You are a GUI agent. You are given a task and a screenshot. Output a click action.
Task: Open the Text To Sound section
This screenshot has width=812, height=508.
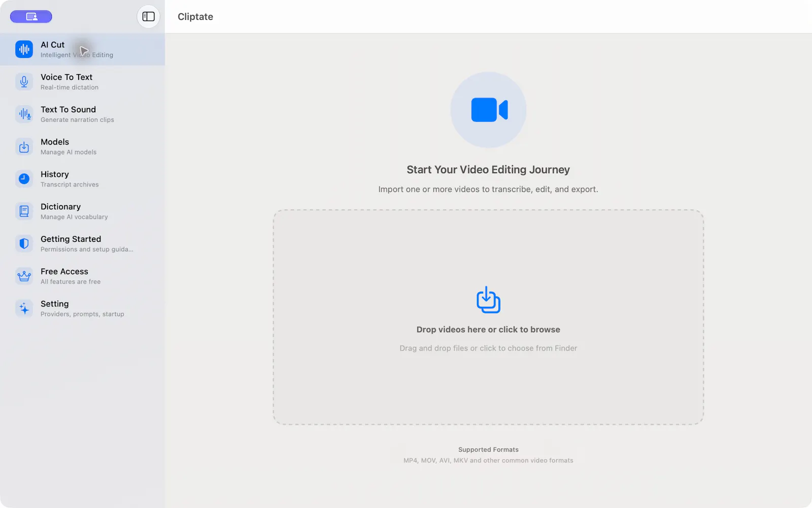pyautogui.click(x=82, y=114)
